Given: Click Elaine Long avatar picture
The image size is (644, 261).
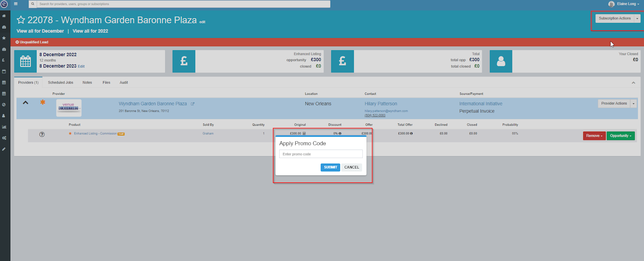Looking at the screenshot, I should (x=611, y=4).
